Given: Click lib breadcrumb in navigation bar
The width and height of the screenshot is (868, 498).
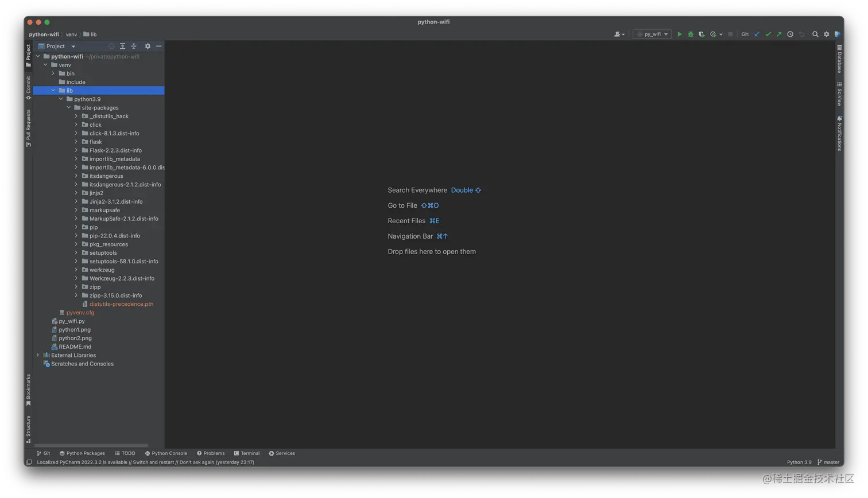Looking at the screenshot, I should tap(90, 34).
